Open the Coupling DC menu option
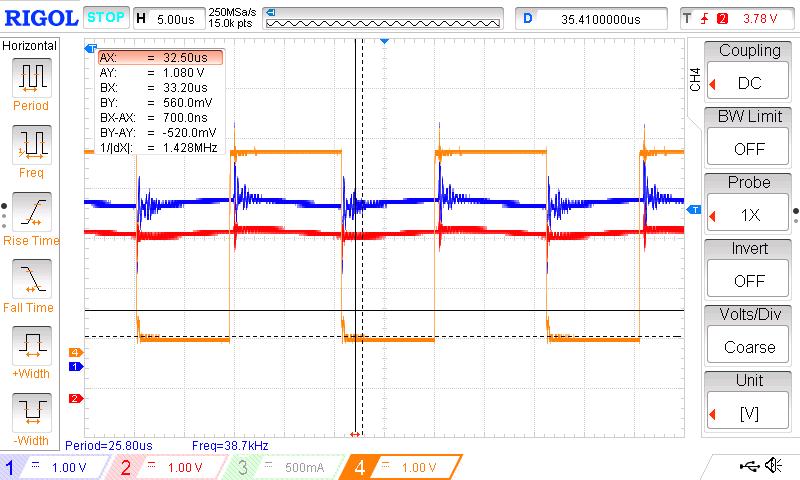Image resolution: width=800 pixels, height=480 pixels. (748, 82)
